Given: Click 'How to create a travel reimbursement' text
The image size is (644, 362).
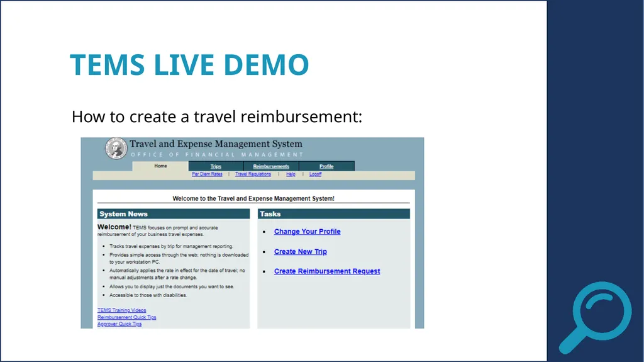Looking at the screenshot, I should (x=217, y=116).
